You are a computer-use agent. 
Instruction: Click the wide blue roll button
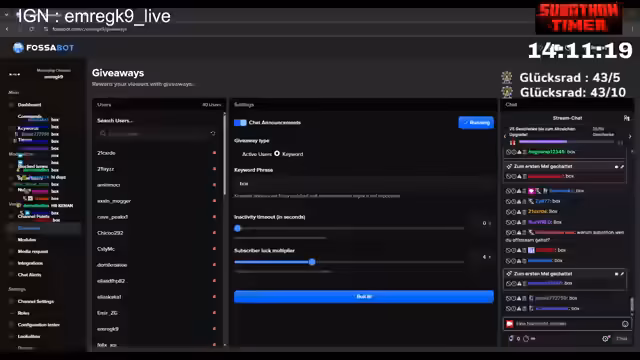pos(364,297)
